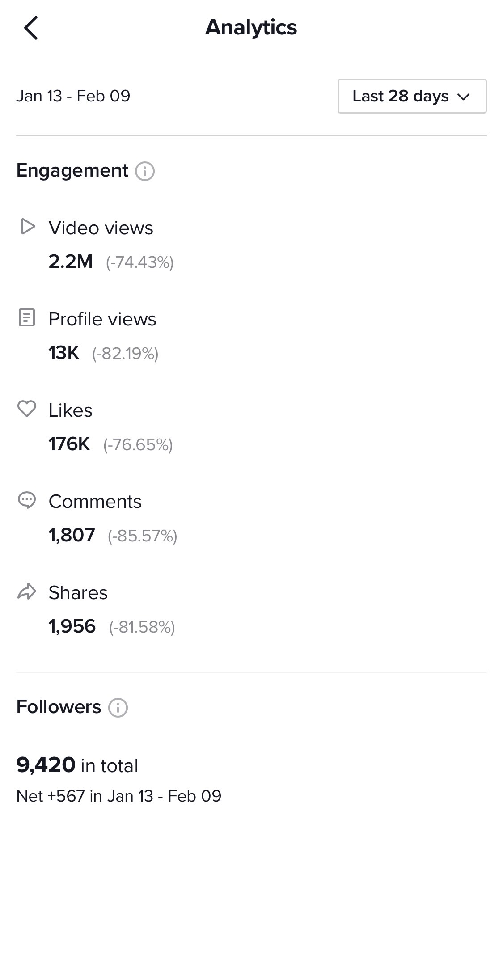Tap the Analytics page title
Image resolution: width=503 pixels, height=980 pixels.
tap(251, 28)
